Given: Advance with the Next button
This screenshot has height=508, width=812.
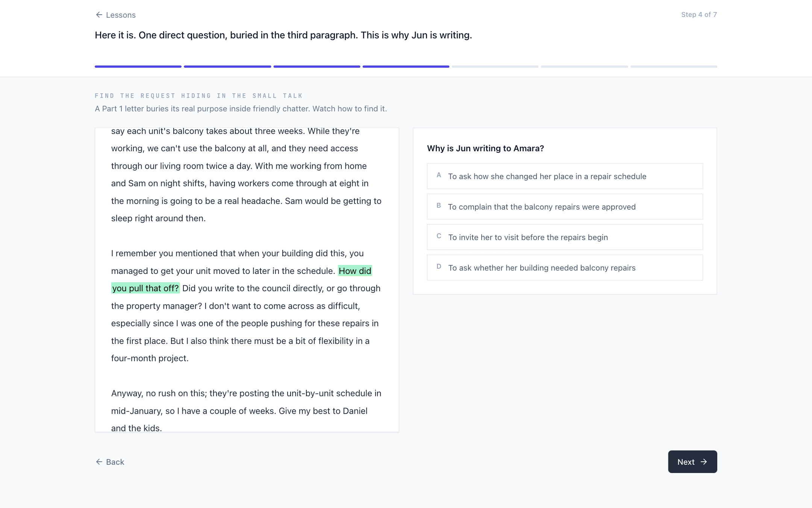Looking at the screenshot, I should coord(692,462).
